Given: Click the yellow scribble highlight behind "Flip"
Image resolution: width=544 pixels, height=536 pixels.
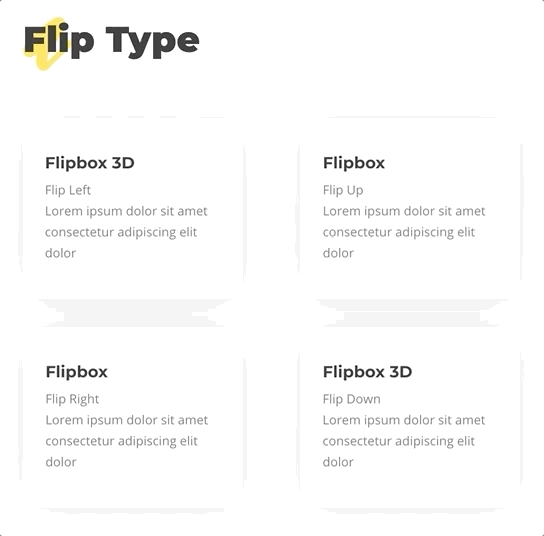Looking at the screenshot, I should (x=48, y=43).
